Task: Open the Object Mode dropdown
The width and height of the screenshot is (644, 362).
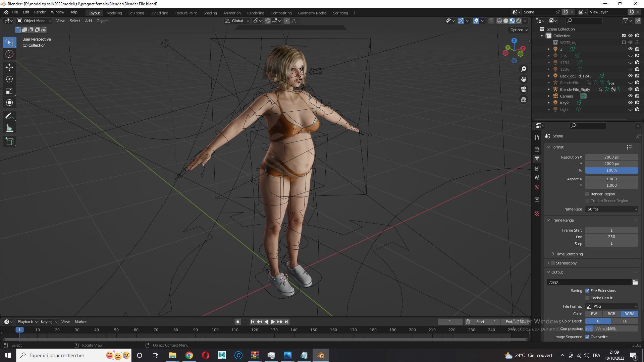Action: pyautogui.click(x=34, y=21)
